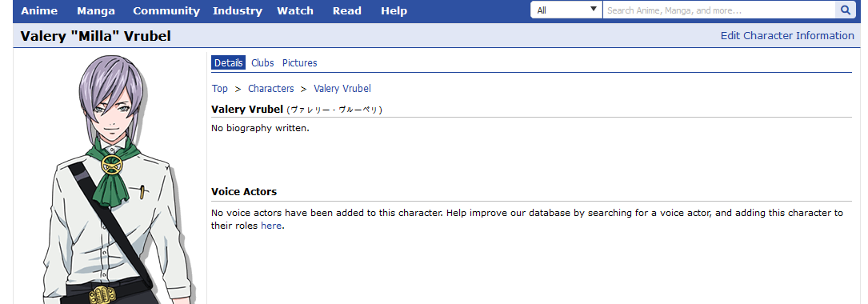Click the dropdown arrow beside All
Screen dimensions: 868x304
click(x=594, y=10)
